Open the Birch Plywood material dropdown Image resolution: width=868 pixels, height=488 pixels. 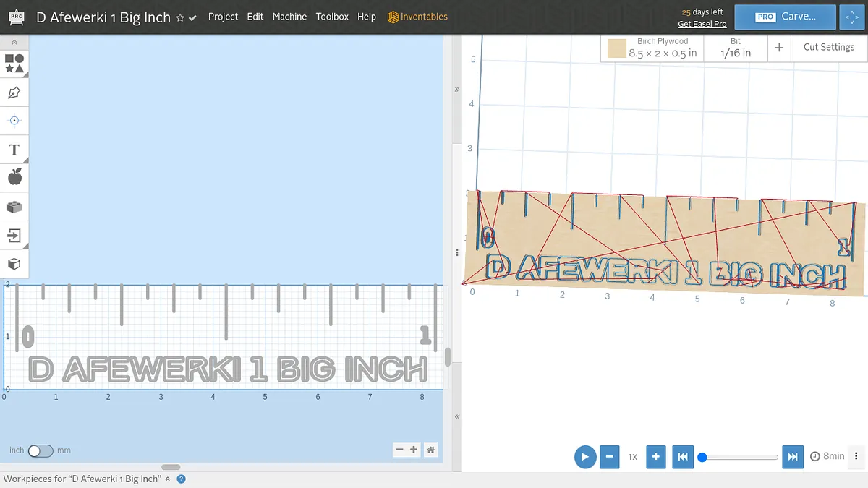pos(652,48)
